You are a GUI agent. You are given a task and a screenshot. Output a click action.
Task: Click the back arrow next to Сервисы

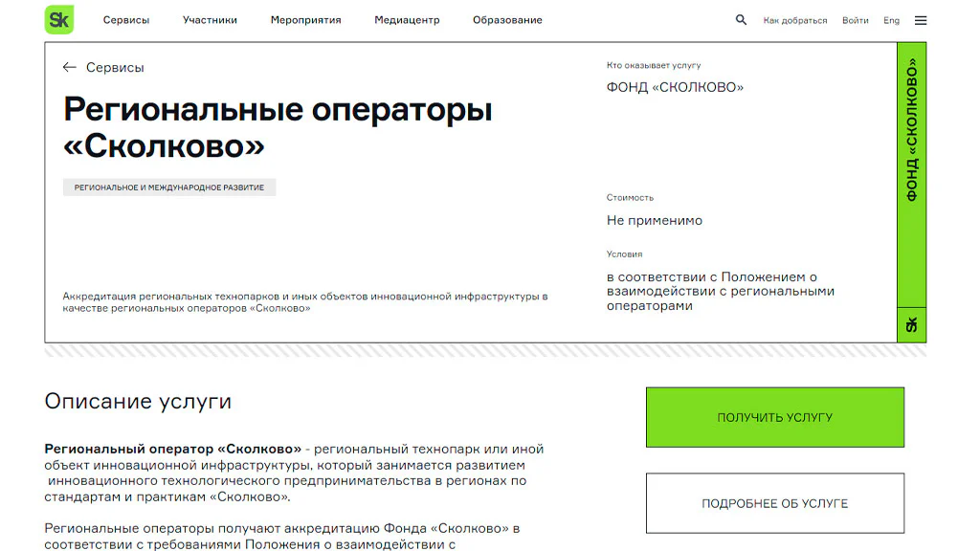click(x=69, y=68)
